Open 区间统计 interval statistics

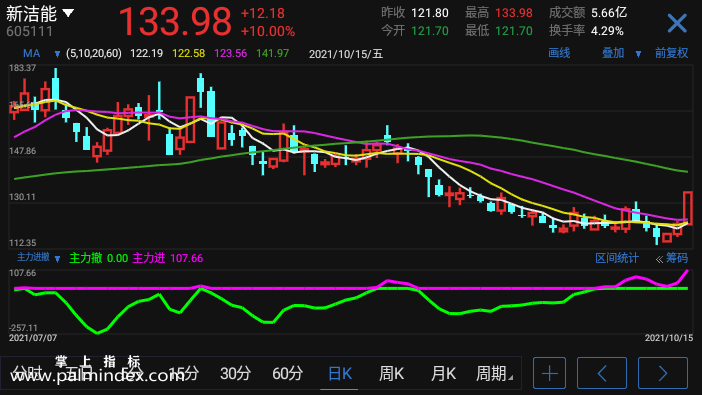click(x=616, y=258)
